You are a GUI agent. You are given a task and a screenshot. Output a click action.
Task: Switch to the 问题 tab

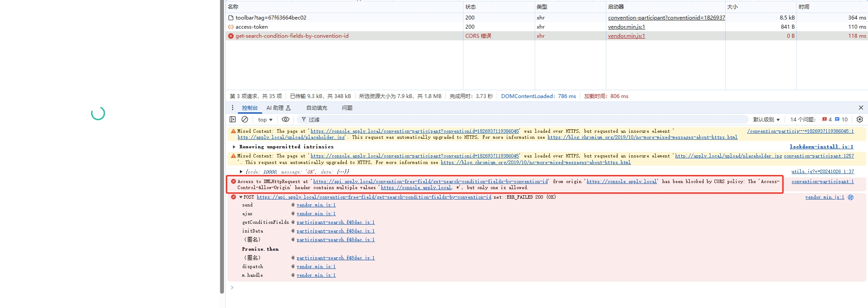pos(347,108)
